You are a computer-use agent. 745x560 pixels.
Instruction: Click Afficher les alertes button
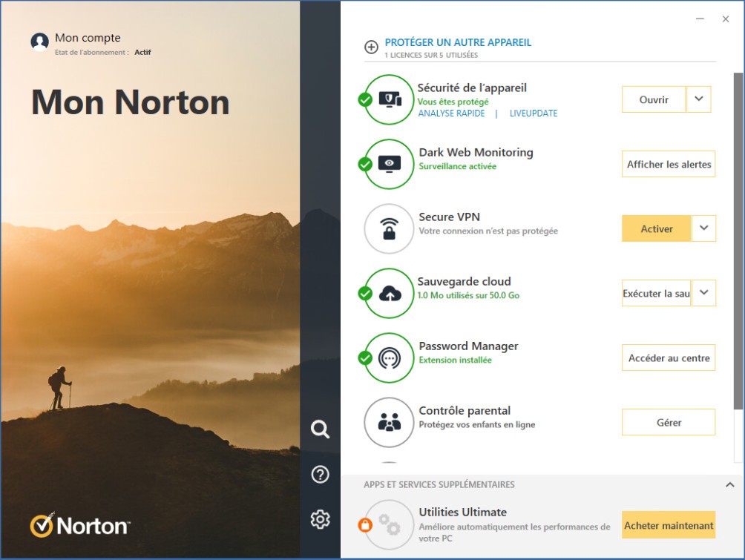click(x=669, y=164)
